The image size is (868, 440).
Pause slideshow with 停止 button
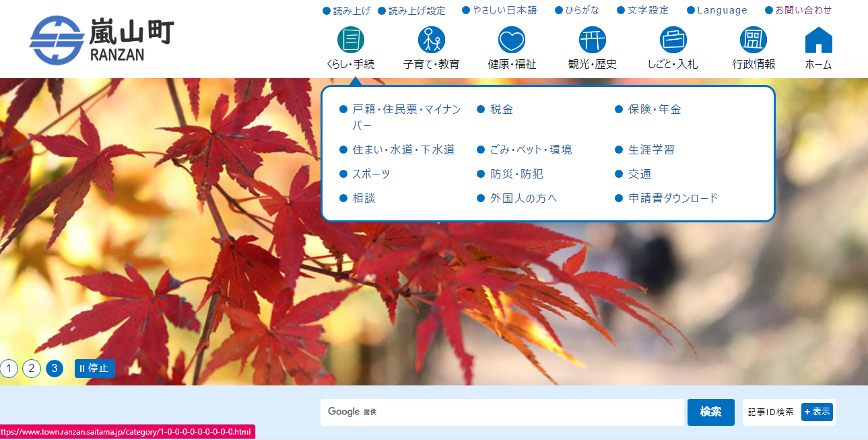[x=95, y=369]
